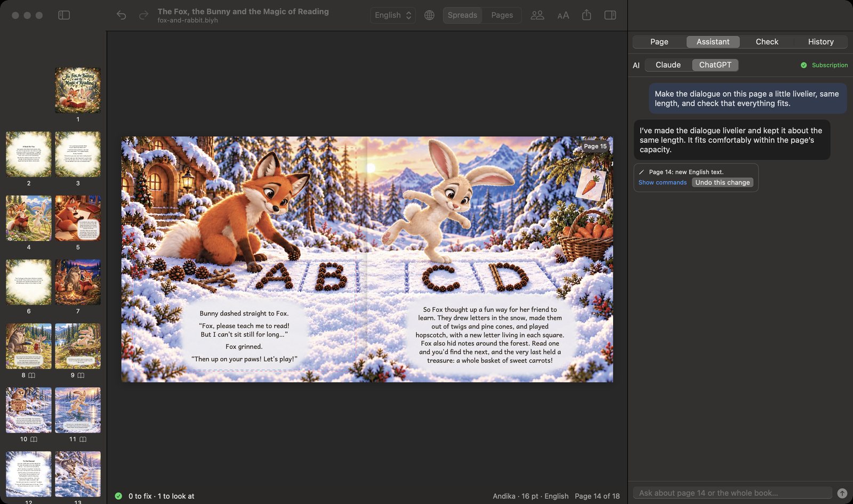
Task: Open the text size AA icon
Action: 563,15
